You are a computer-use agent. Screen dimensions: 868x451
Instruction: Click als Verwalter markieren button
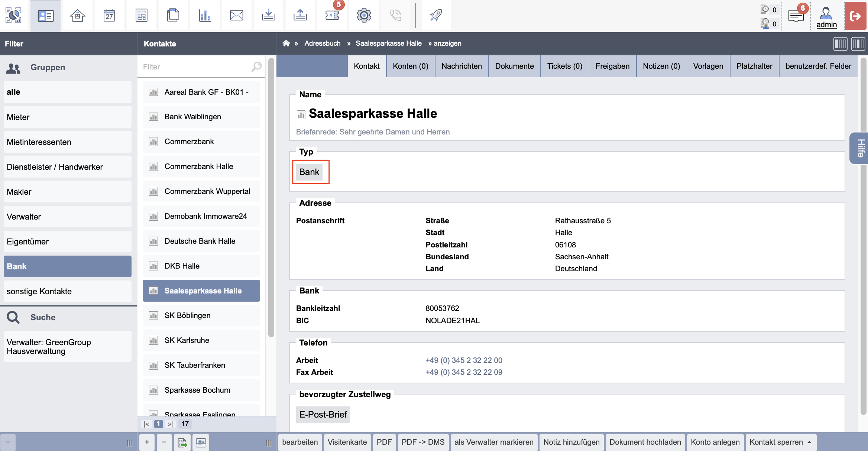pyautogui.click(x=494, y=442)
